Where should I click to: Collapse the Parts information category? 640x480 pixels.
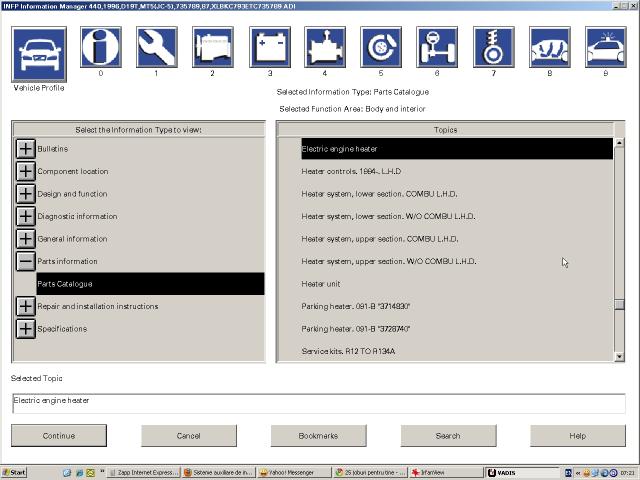(x=25, y=261)
